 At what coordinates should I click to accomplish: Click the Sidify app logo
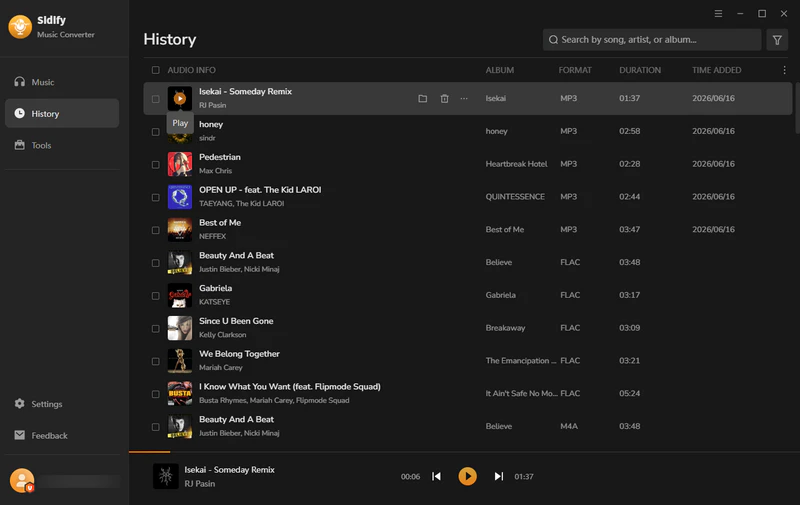(x=20, y=27)
